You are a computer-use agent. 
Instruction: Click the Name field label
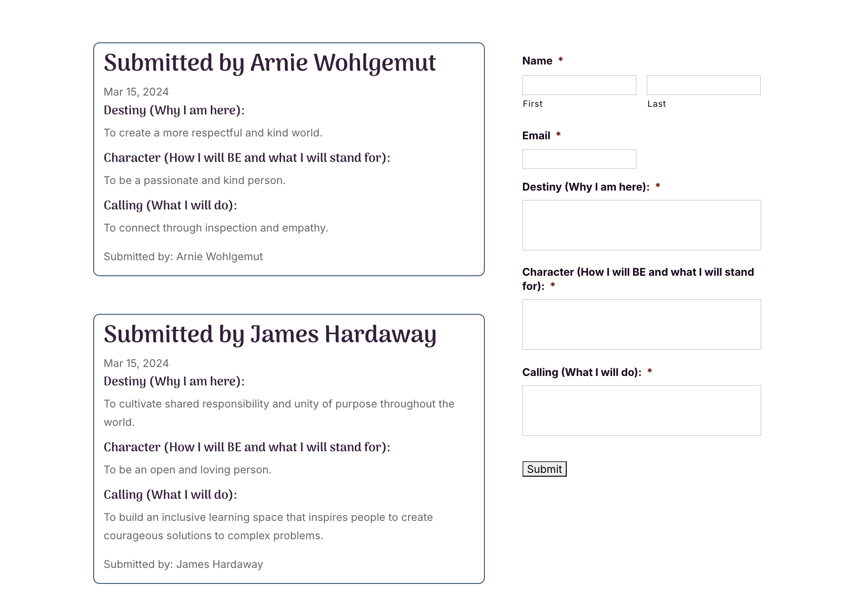(x=537, y=61)
